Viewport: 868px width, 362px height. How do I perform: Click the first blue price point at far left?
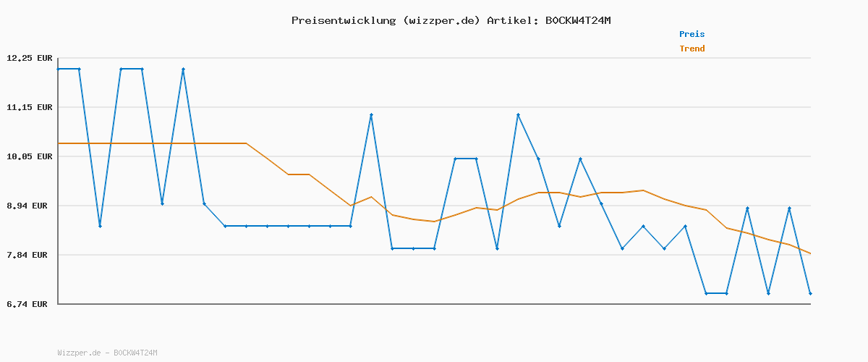59,69
